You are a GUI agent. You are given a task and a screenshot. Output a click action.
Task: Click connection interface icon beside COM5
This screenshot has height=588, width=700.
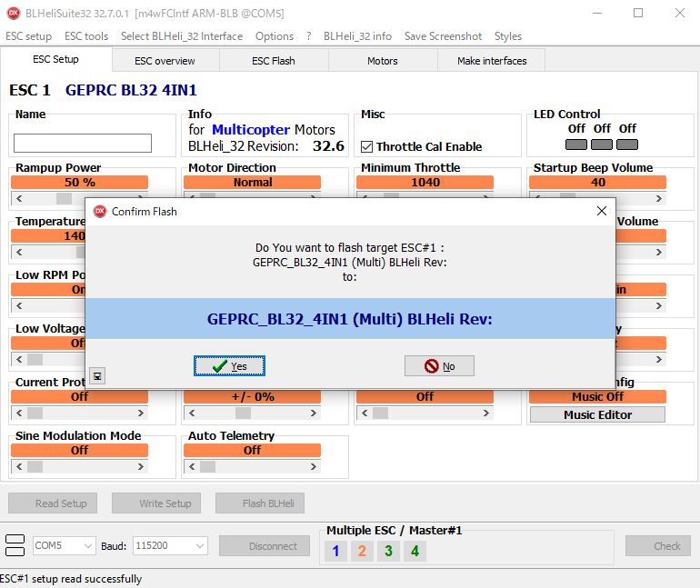pos(15,545)
